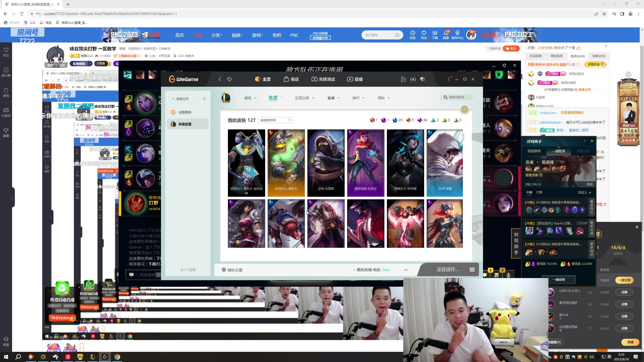Open hamburger menu beside 正在运行
The width and height of the screenshot is (644, 362).
pyautogui.click(x=472, y=269)
